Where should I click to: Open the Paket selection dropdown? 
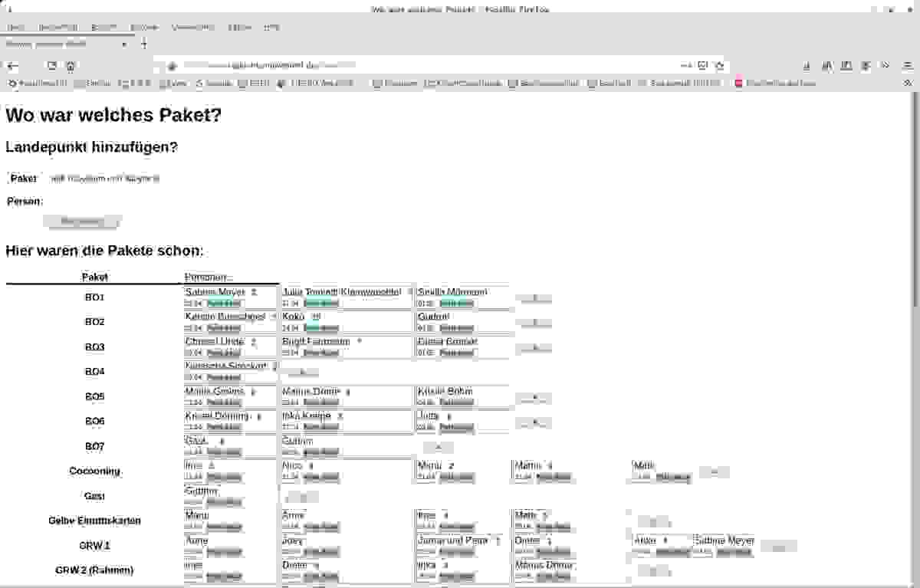tap(104, 179)
